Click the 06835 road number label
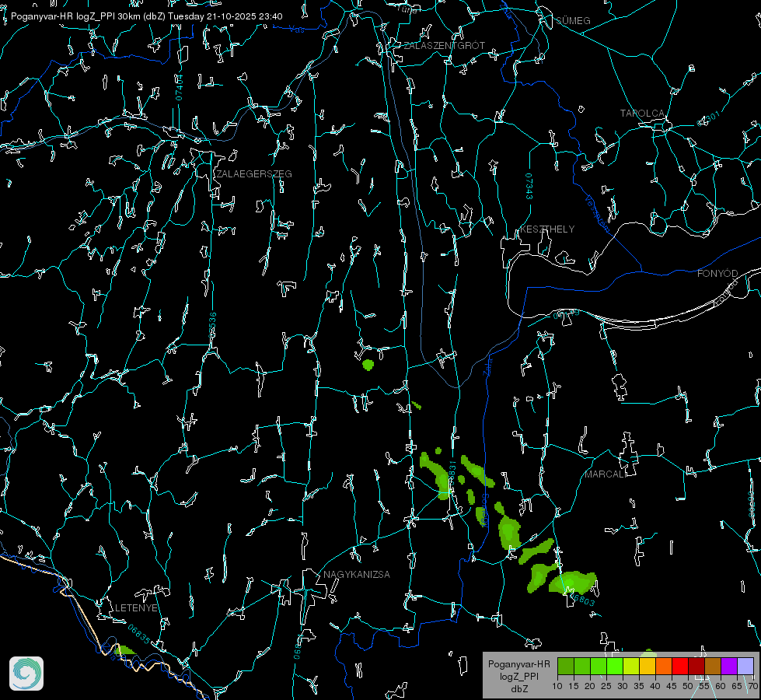The width and height of the screenshot is (761, 700). pyautogui.click(x=139, y=634)
